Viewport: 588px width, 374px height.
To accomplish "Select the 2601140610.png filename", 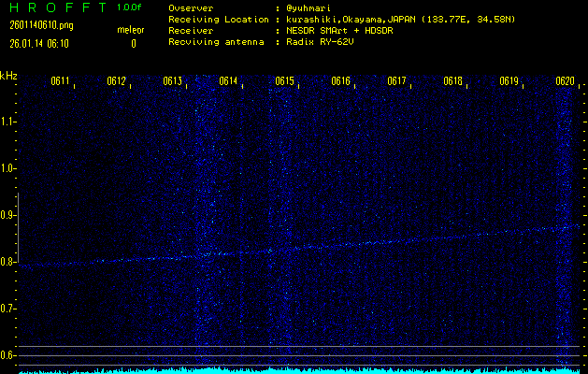I will [x=34, y=25].
